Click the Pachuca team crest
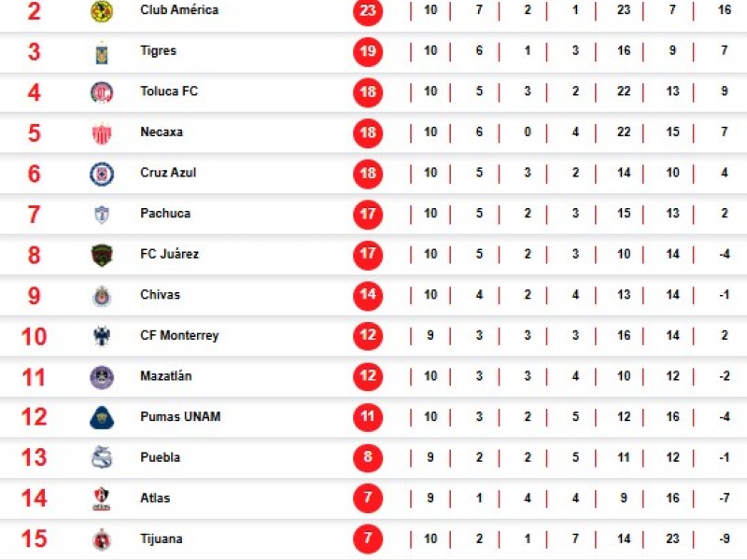Screen dimensions: 747x560 click(x=101, y=214)
